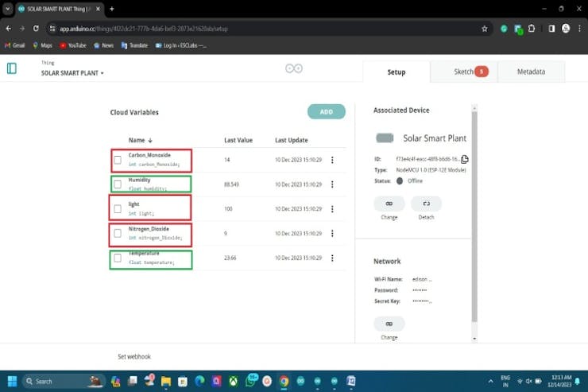The width and height of the screenshot is (588, 392).
Task: Select the light variable checkbox
Action: 118,209
